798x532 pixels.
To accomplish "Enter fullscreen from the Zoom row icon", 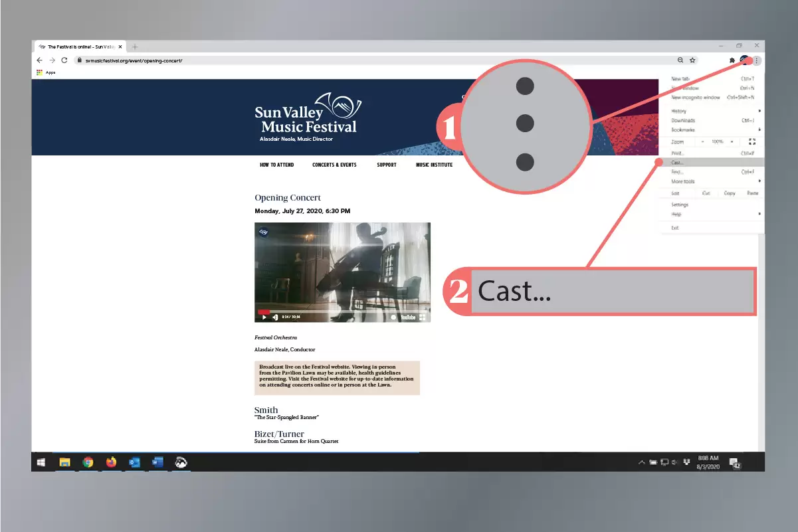I will [x=752, y=141].
